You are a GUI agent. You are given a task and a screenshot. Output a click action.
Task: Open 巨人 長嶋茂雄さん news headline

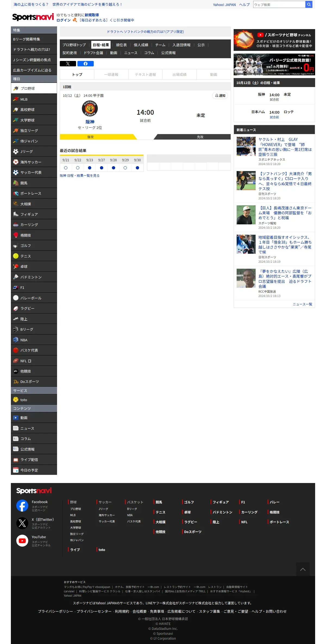coord(285,213)
